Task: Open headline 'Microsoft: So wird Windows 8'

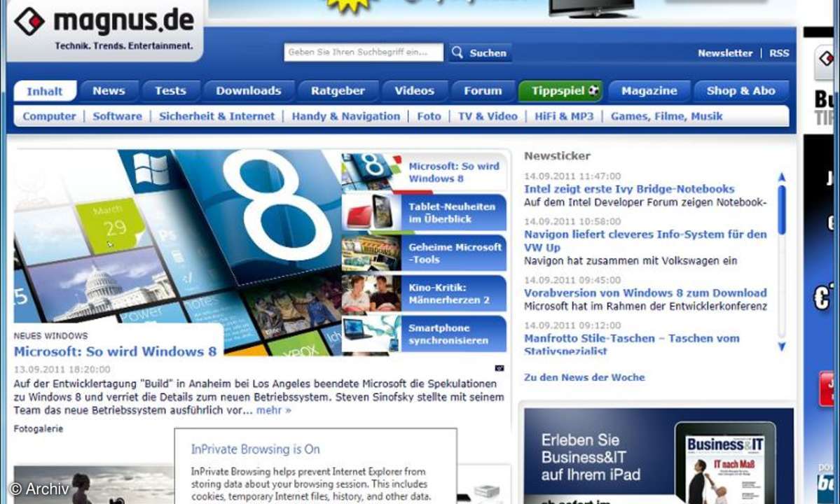Action: (115, 351)
